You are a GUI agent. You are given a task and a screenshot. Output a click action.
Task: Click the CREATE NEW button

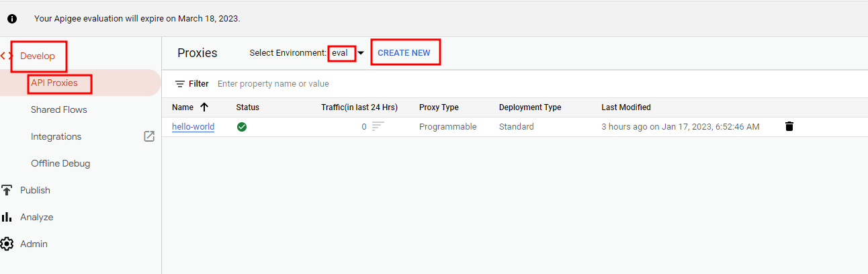(x=404, y=52)
